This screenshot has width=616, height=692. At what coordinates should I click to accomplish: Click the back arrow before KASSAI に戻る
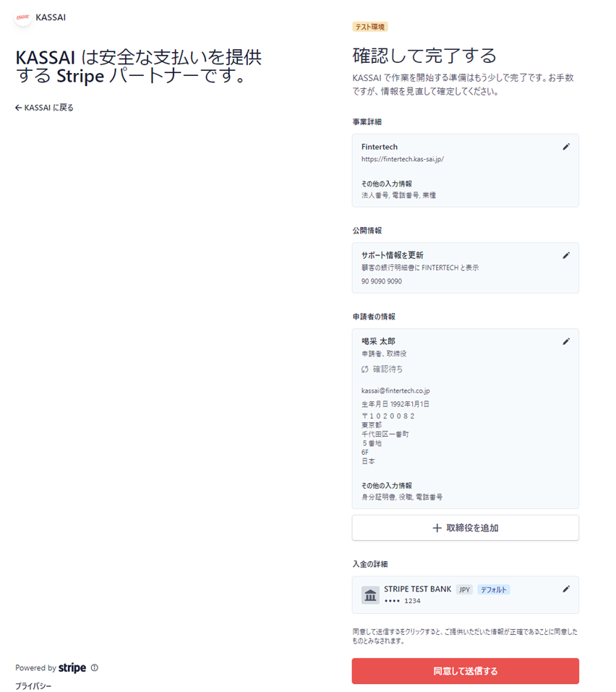pos(19,108)
